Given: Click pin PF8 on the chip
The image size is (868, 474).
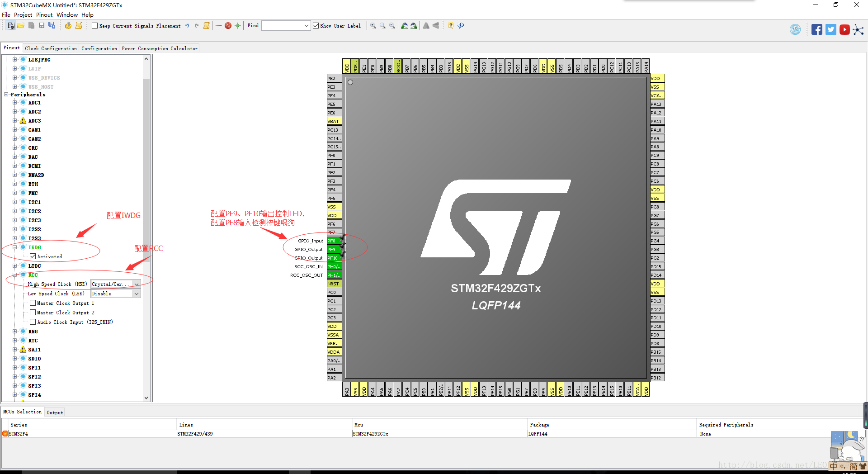Looking at the screenshot, I should click(334, 241).
